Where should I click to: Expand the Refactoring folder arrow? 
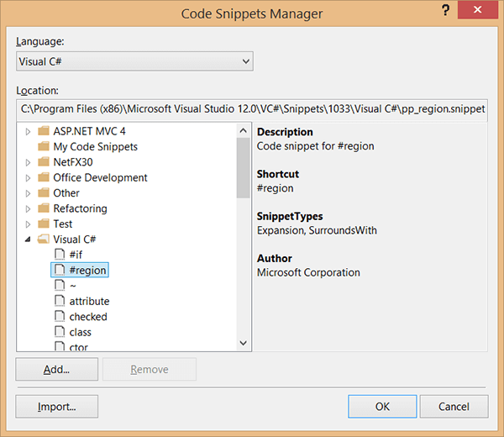click(x=28, y=208)
